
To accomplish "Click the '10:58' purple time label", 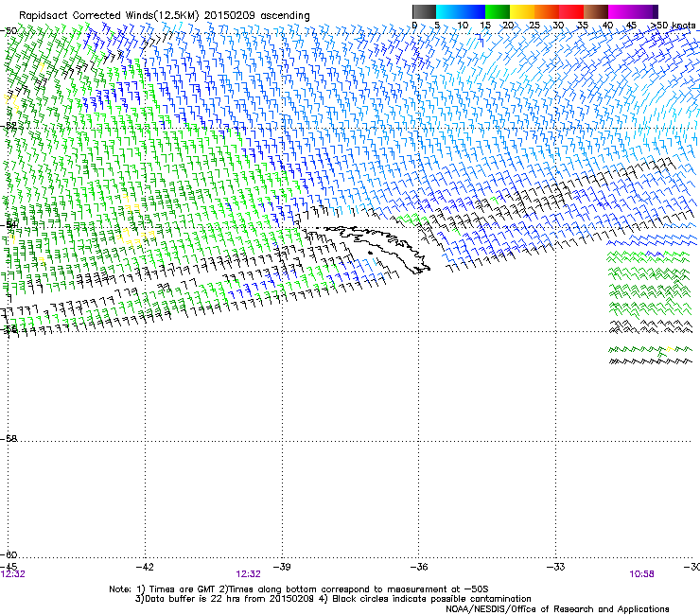I will [641, 574].
